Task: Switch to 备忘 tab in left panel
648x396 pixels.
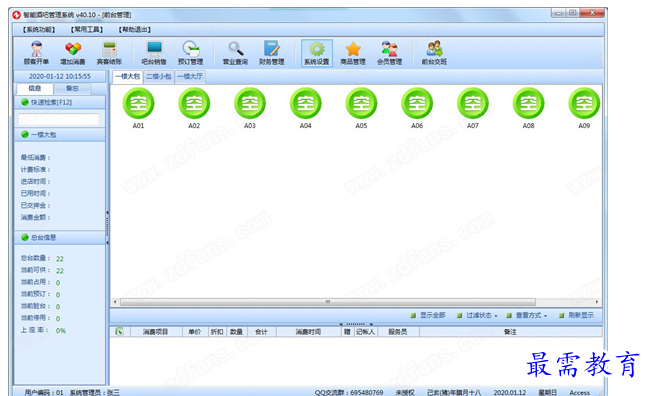Action: click(72, 88)
